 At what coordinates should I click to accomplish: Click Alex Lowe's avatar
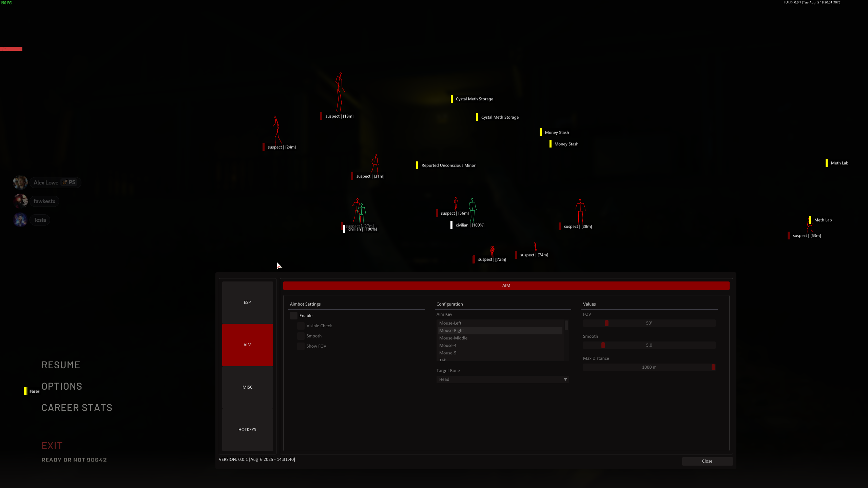pos(20,182)
